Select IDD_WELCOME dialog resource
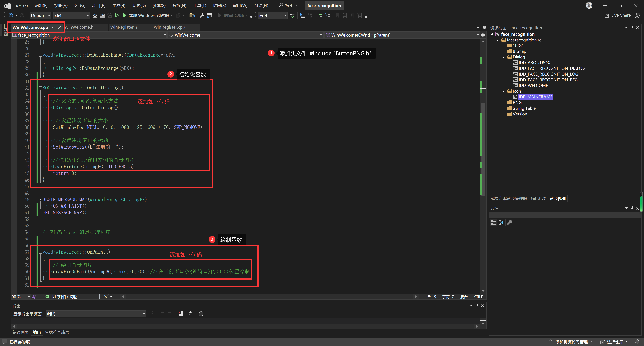The width and height of the screenshot is (644, 346). tap(533, 86)
